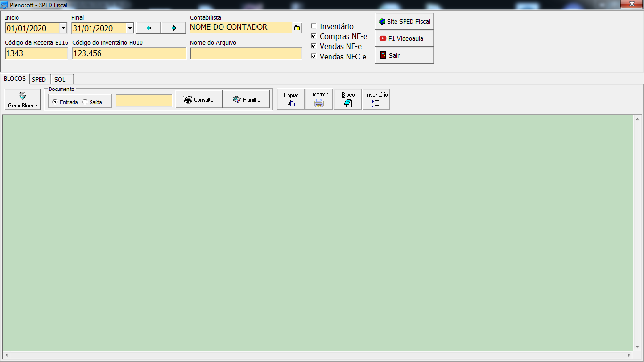Open the Final date dropdown
644x362 pixels.
[x=130, y=28]
